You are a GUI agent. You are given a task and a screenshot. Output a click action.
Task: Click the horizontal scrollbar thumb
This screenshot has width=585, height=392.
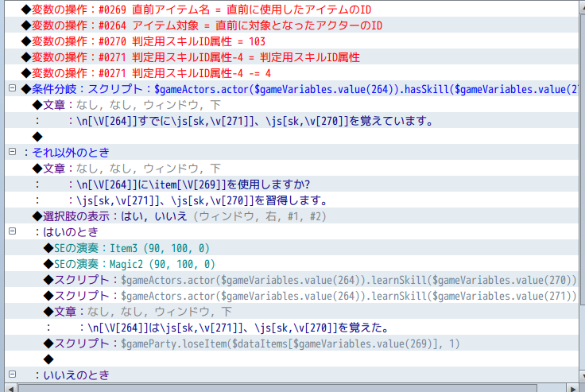click(278, 388)
